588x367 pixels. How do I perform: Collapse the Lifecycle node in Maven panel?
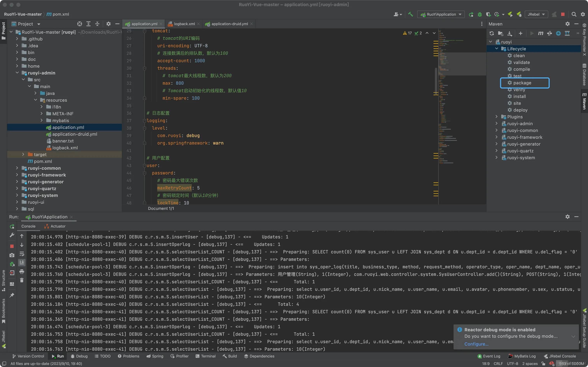(496, 49)
